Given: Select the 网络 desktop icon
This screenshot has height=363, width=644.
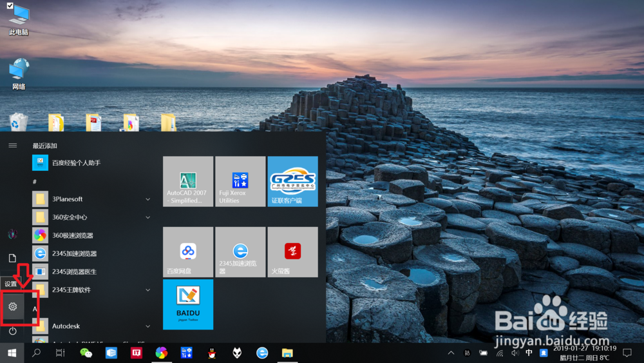Looking at the screenshot, I should point(19,74).
